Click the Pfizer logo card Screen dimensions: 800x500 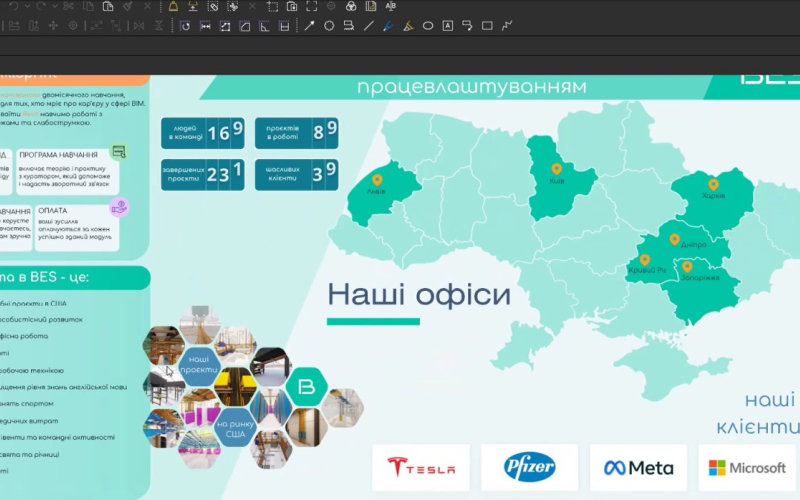coord(530,467)
